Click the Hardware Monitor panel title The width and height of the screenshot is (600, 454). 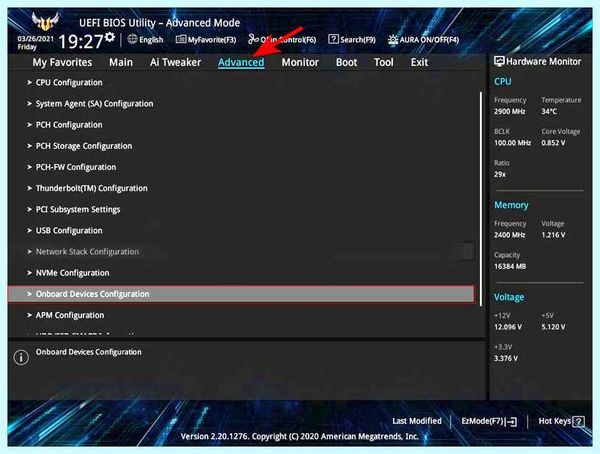coord(543,61)
